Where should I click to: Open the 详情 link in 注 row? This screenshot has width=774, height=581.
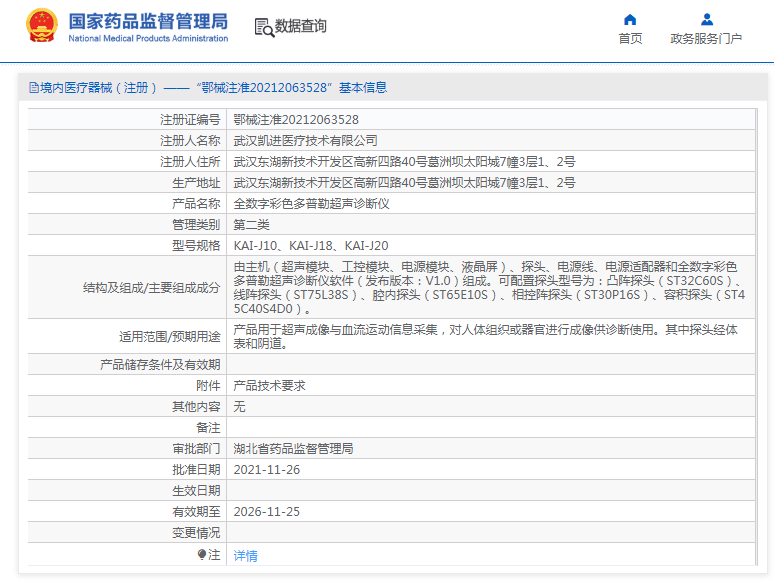coord(245,555)
